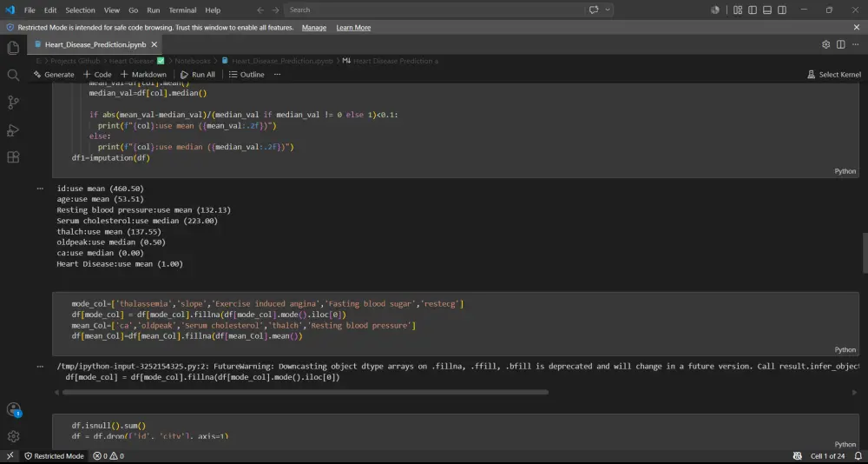Click Python language label of mode_col cell
This screenshot has height=464, width=868.
pos(845,349)
